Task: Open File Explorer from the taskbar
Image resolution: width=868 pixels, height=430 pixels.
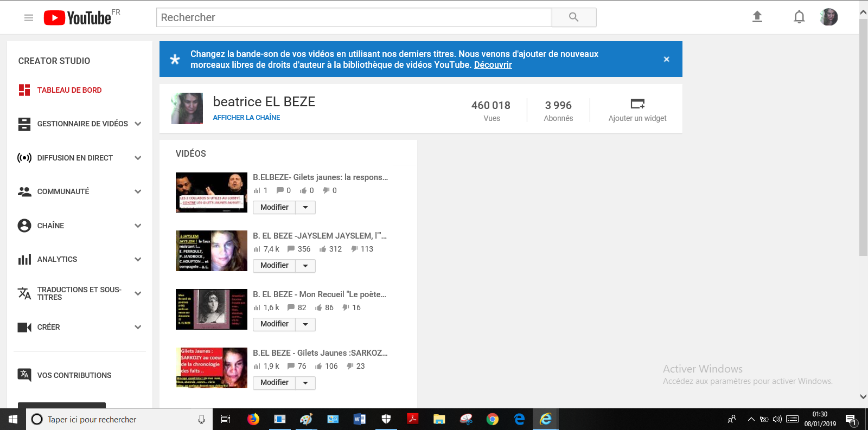Action: pos(439,419)
